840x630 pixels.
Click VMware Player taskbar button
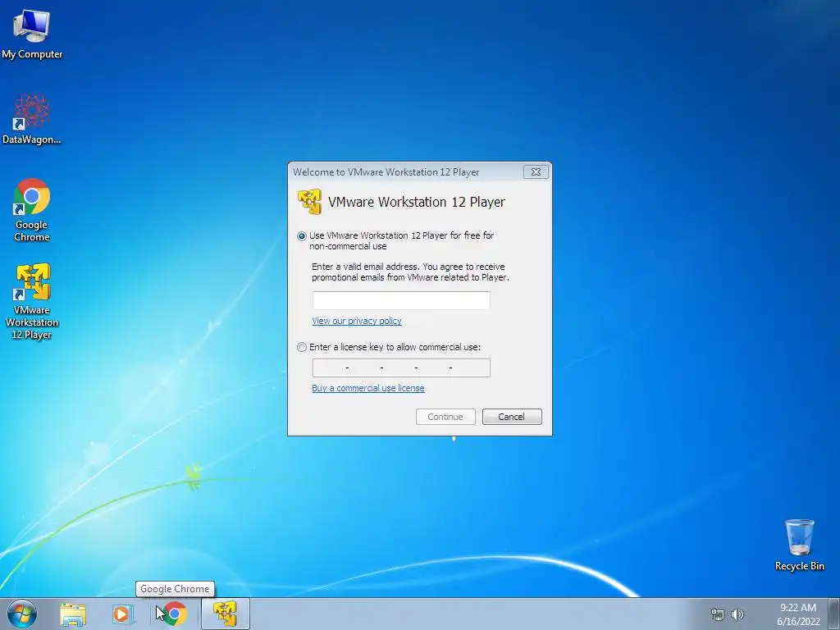(x=225, y=614)
